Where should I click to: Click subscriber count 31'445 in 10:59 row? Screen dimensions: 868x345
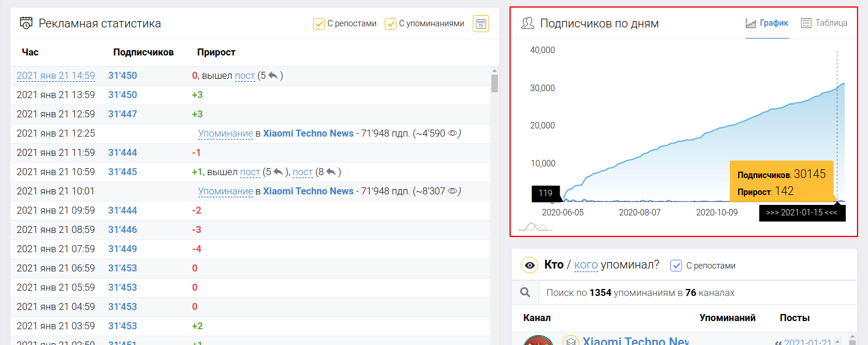point(122,172)
